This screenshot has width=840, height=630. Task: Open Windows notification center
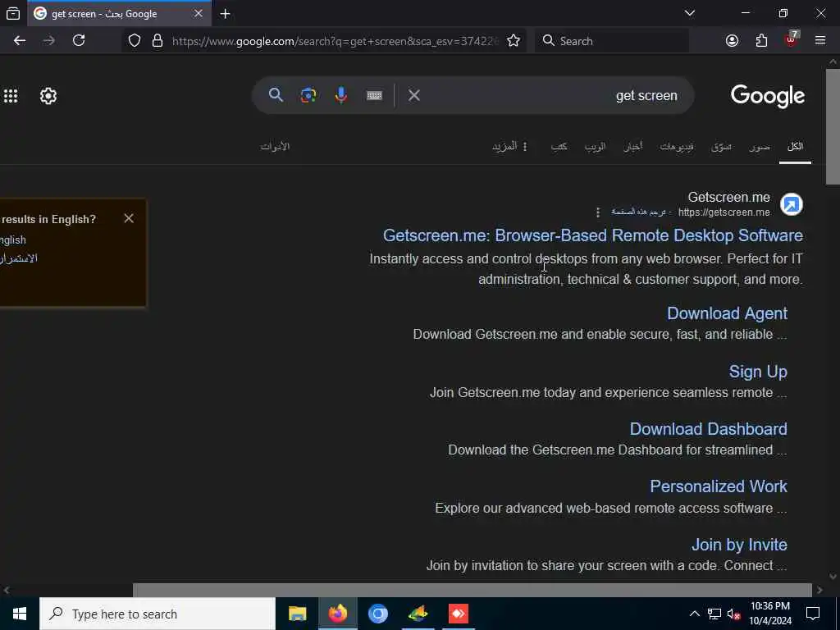[x=813, y=614]
